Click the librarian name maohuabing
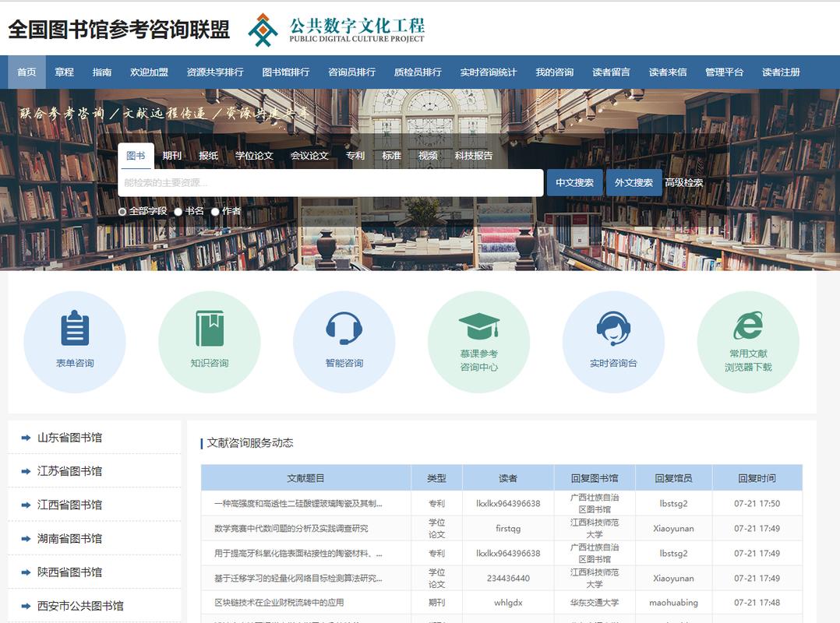840x623 pixels. 673,603
